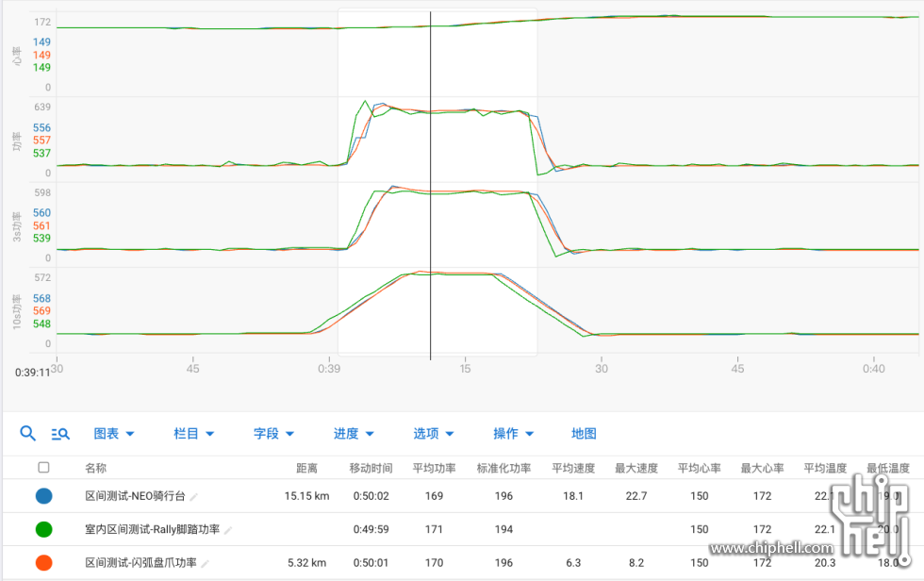The height and width of the screenshot is (581, 924).
Task: Click normalized power value 194
Action: pyautogui.click(x=503, y=529)
